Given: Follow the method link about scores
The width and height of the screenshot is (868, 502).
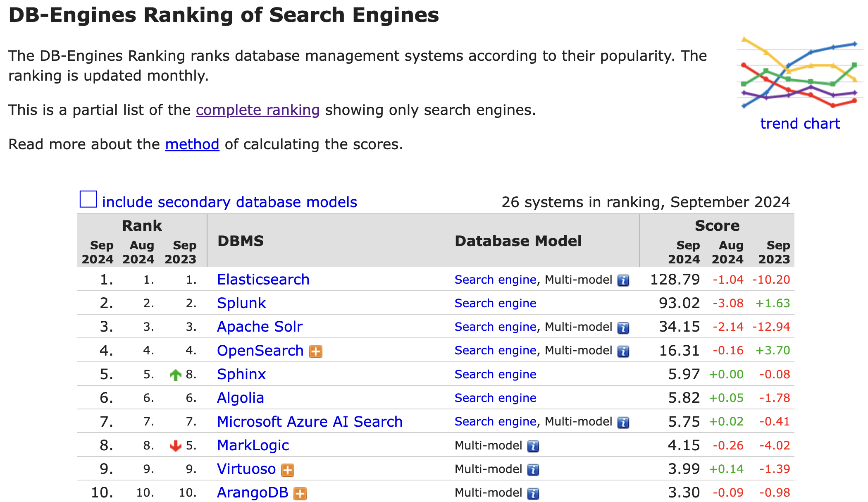Looking at the screenshot, I should click(x=192, y=144).
